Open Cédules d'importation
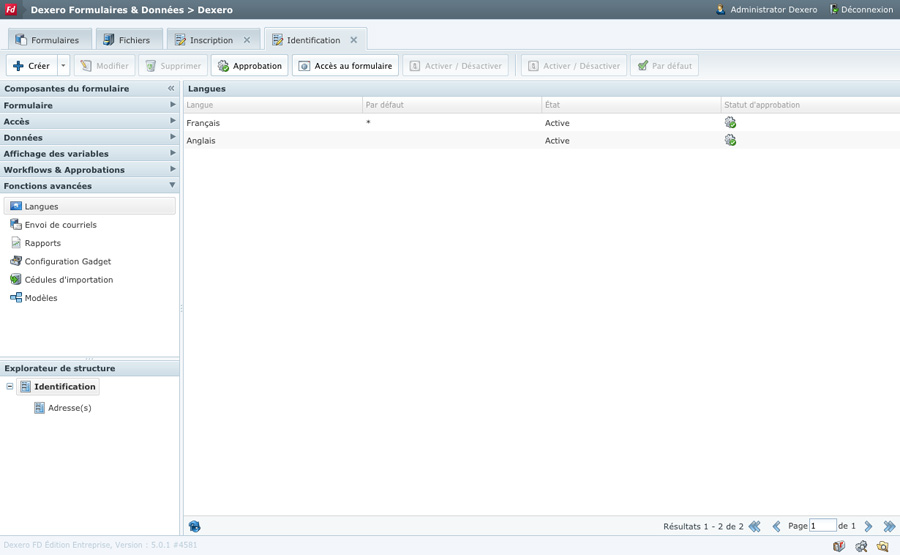 click(x=68, y=280)
